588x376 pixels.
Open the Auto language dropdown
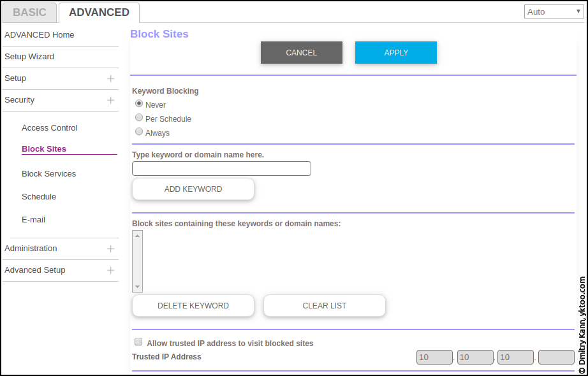(x=554, y=11)
